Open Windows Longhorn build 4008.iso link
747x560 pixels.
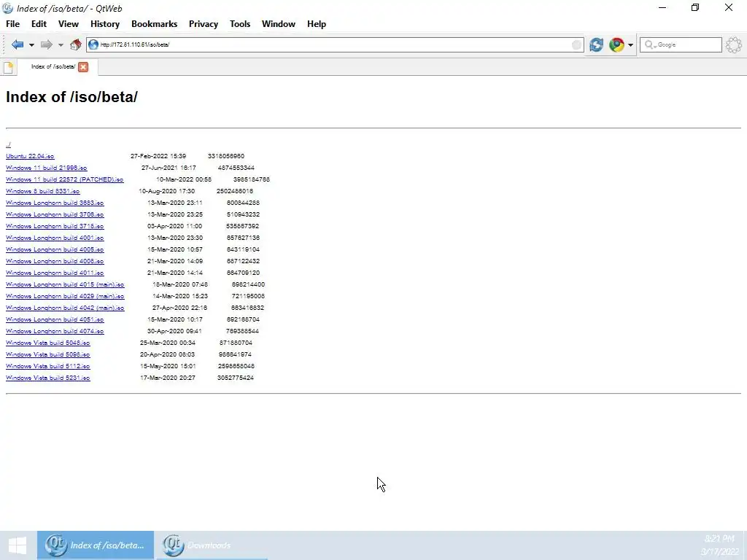click(x=55, y=261)
